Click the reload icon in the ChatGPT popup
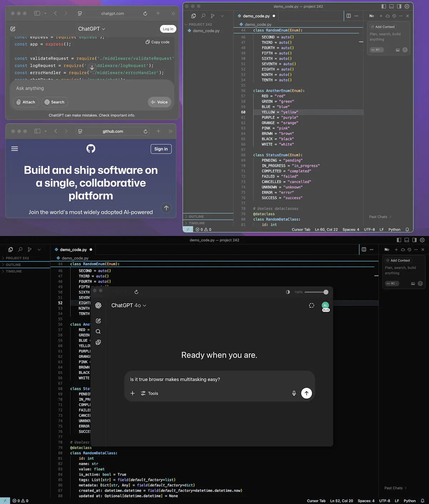 coord(136,292)
